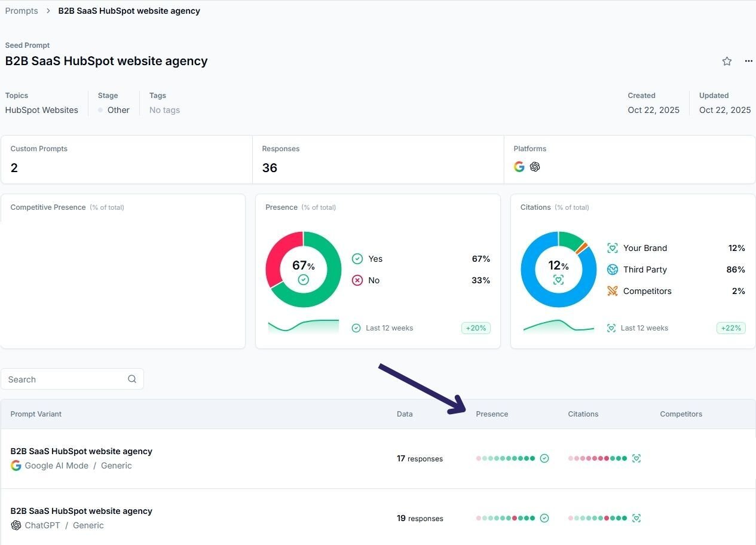Screen dimensions: 756x545
Task: Type in the Search input field
Action: point(66,379)
